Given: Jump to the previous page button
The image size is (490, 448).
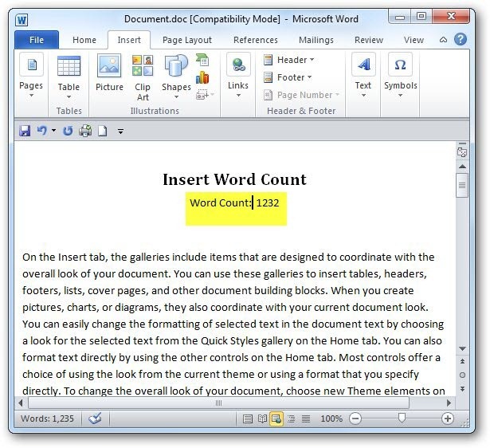Looking at the screenshot, I should point(462,361).
